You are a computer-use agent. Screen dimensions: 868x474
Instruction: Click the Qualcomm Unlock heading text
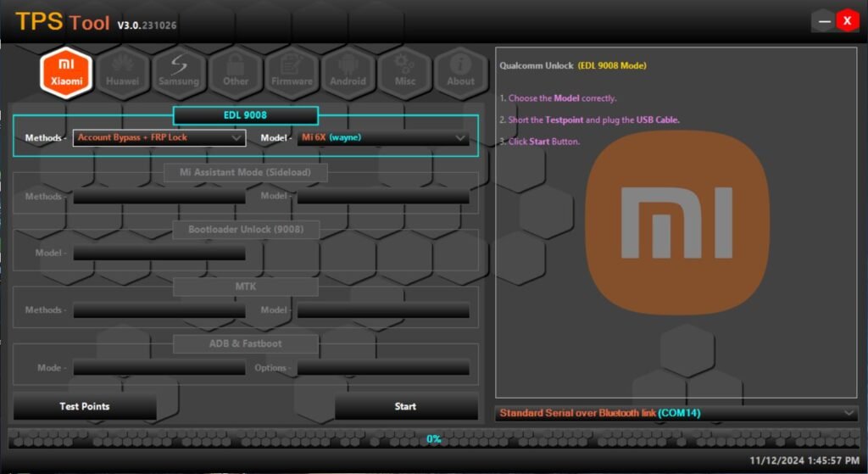click(x=573, y=65)
